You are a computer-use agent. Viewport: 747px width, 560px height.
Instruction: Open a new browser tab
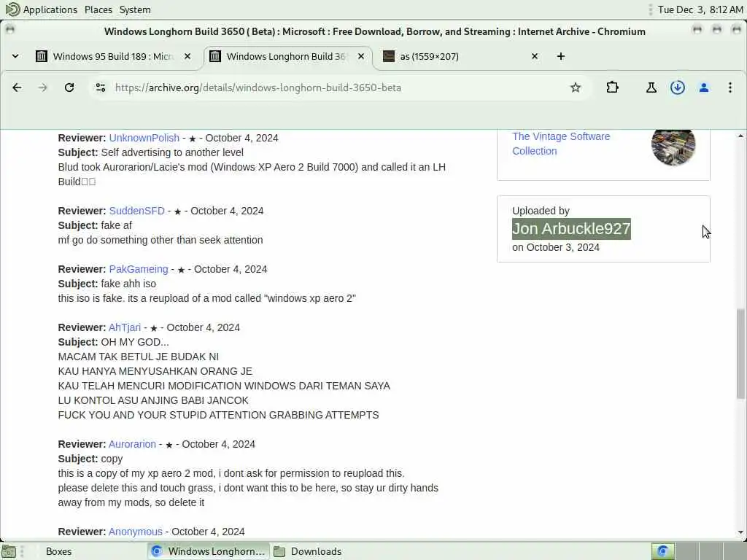point(561,56)
